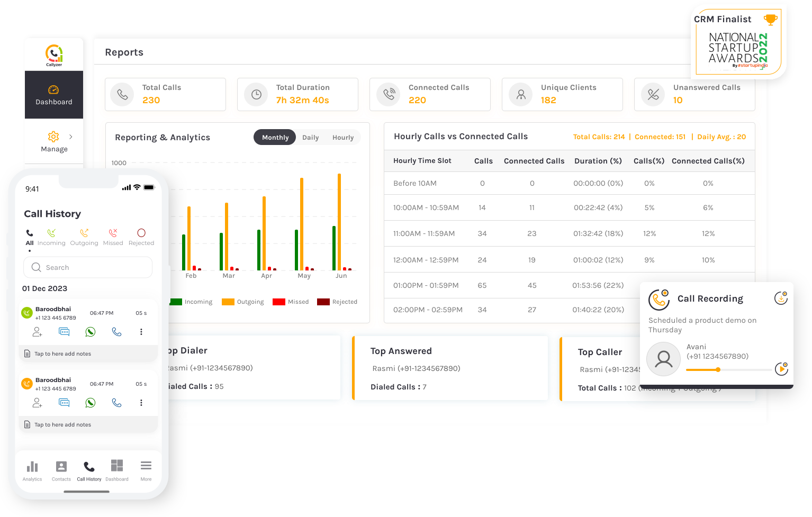Image resolution: width=812 pixels, height=517 pixels.
Task: Open the Analytics tab in bottom navigation
Action: coord(32,469)
